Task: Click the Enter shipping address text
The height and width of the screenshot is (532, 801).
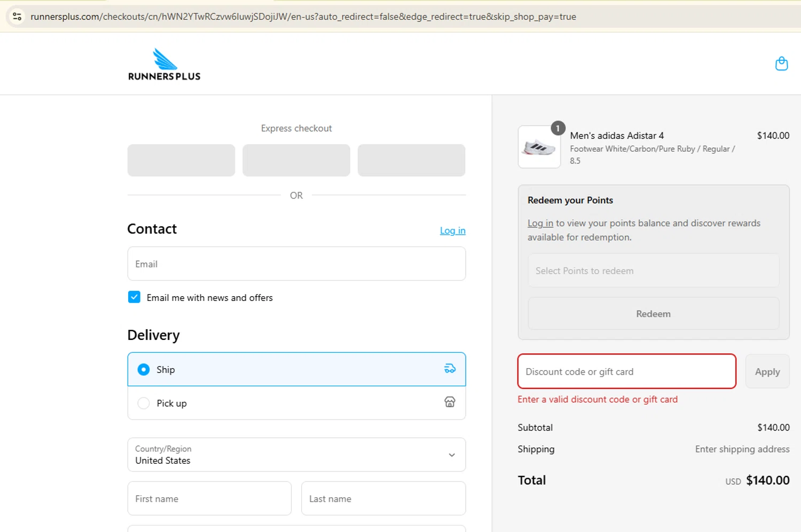Action: coord(742,449)
